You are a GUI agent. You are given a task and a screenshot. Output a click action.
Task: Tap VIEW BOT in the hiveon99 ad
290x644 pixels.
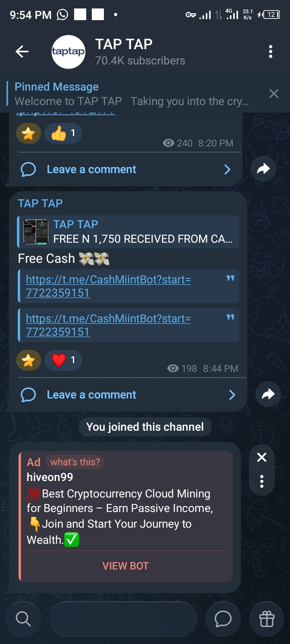(x=126, y=566)
